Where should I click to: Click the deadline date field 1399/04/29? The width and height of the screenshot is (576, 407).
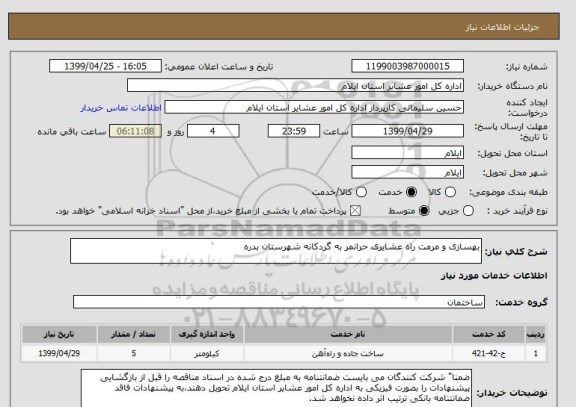(407, 131)
